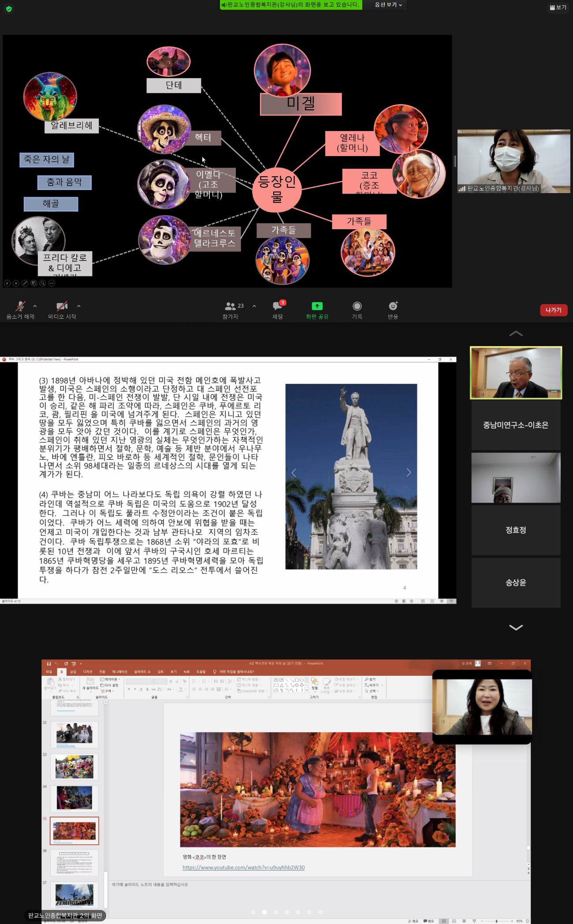Switch to the 전환 ribbon tab
The height and width of the screenshot is (924, 573).
coord(102,672)
